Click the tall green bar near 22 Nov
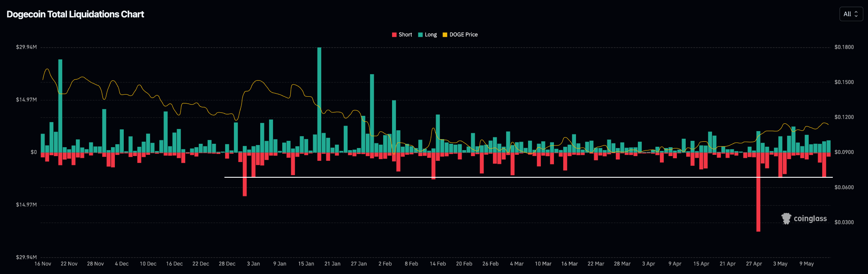Screen dimensions: 868x274 click(60, 106)
